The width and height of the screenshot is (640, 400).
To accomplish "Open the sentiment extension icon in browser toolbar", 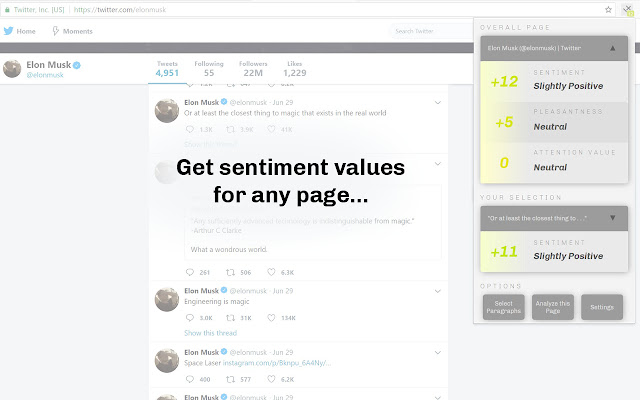I will pos(628,10).
